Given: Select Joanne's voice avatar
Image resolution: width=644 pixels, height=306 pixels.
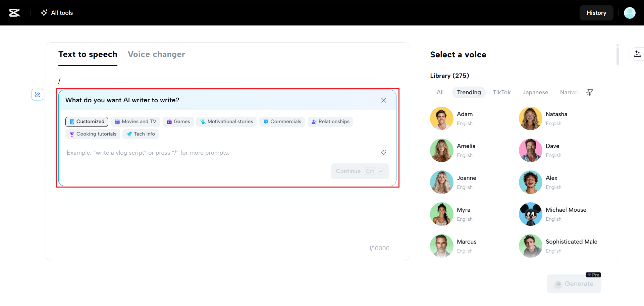Looking at the screenshot, I should pyautogui.click(x=442, y=182).
